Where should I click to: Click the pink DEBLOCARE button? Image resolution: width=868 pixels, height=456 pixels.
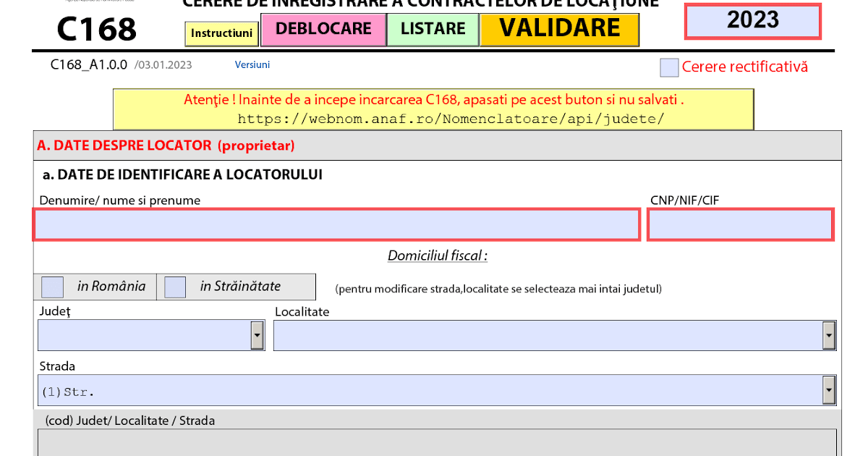click(323, 30)
